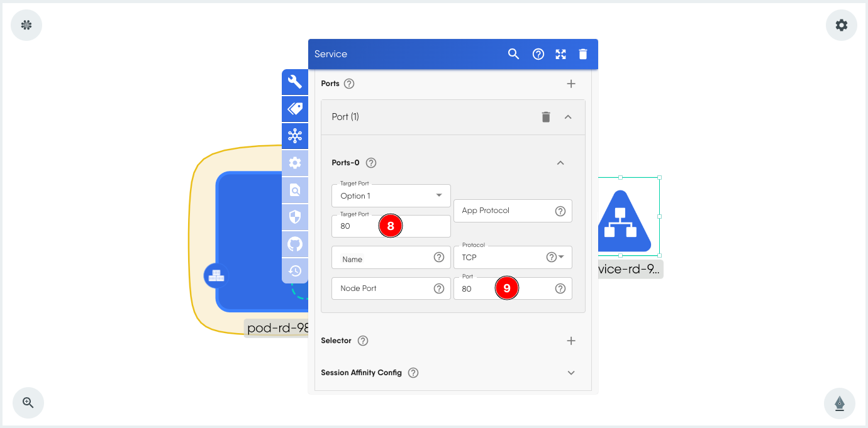
Task: Collapse the Ports-0 subsection
Action: tap(560, 163)
